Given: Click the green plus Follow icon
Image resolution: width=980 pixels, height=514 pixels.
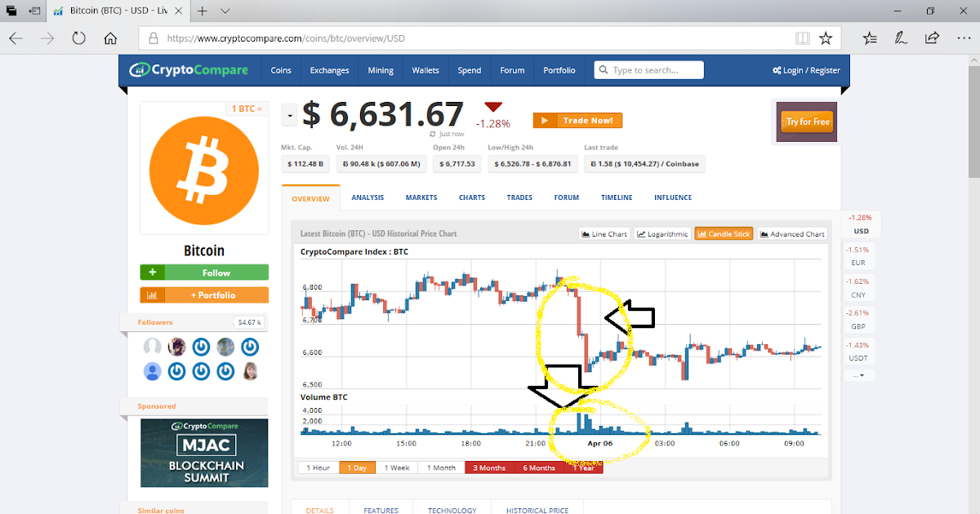Looking at the screenshot, I should [153, 273].
